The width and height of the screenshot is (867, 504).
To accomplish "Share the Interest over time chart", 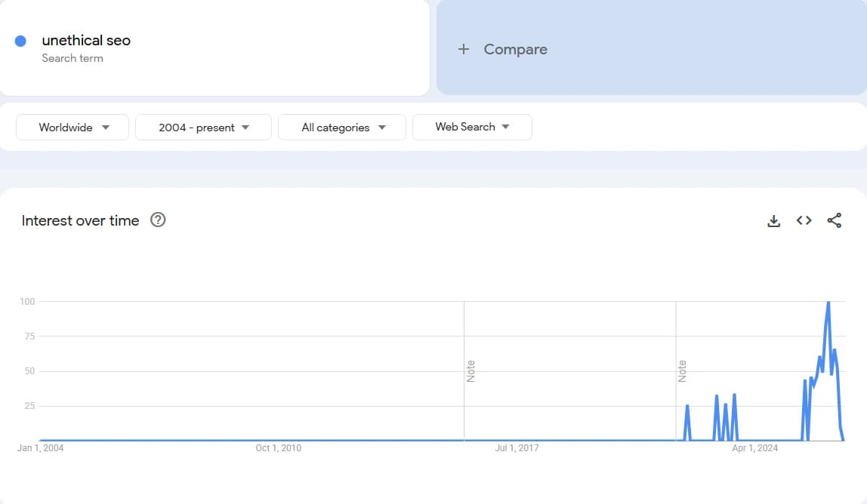I will point(835,220).
